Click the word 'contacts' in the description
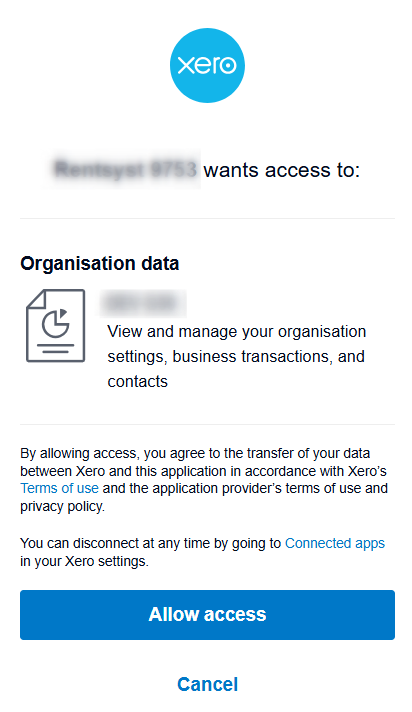This screenshot has height=712, width=412. coord(138,381)
